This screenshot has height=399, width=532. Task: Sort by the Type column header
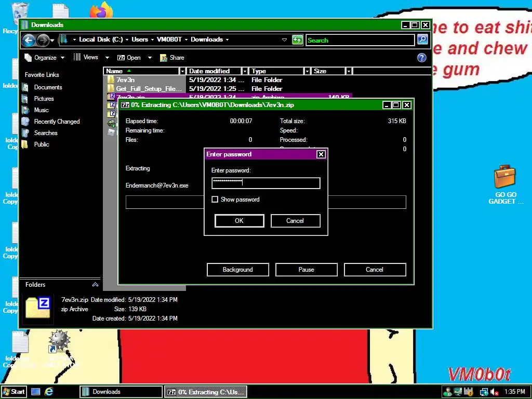click(276, 71)
